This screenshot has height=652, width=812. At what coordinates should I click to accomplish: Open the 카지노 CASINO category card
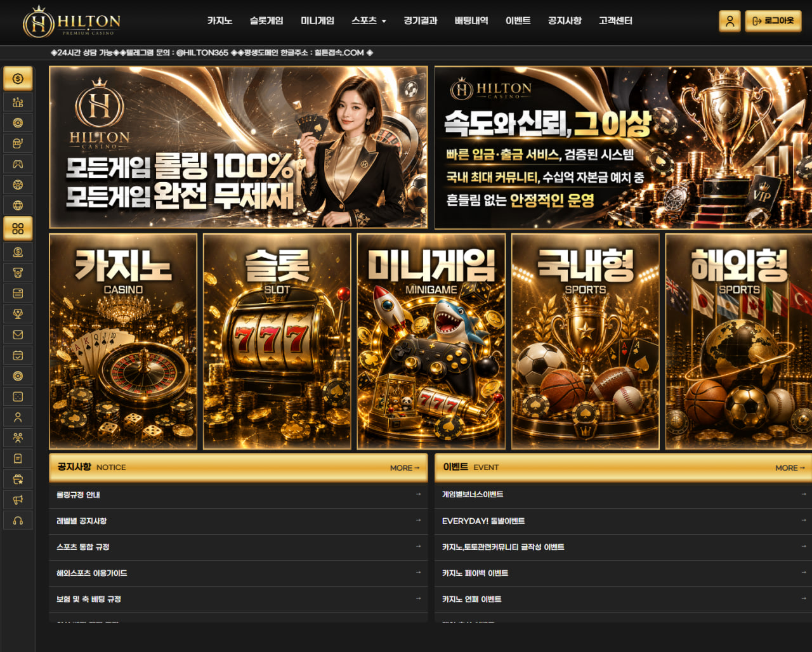click(123, 341)
